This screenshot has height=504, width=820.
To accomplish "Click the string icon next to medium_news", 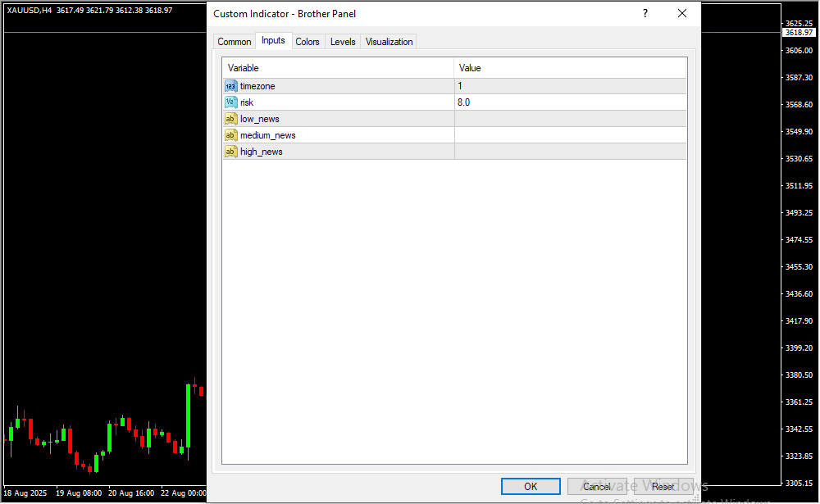I will (230, 135).
